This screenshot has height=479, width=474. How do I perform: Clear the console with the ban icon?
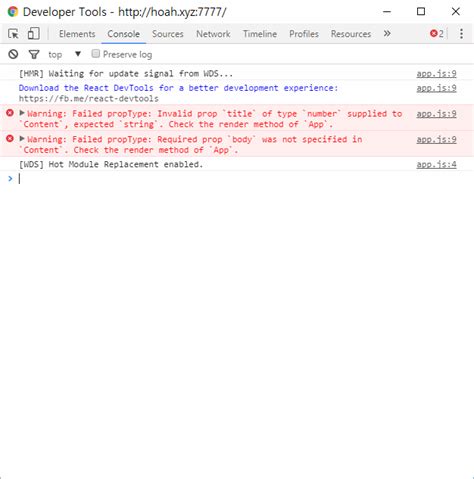pyautogui.click(x=13, y=54)
